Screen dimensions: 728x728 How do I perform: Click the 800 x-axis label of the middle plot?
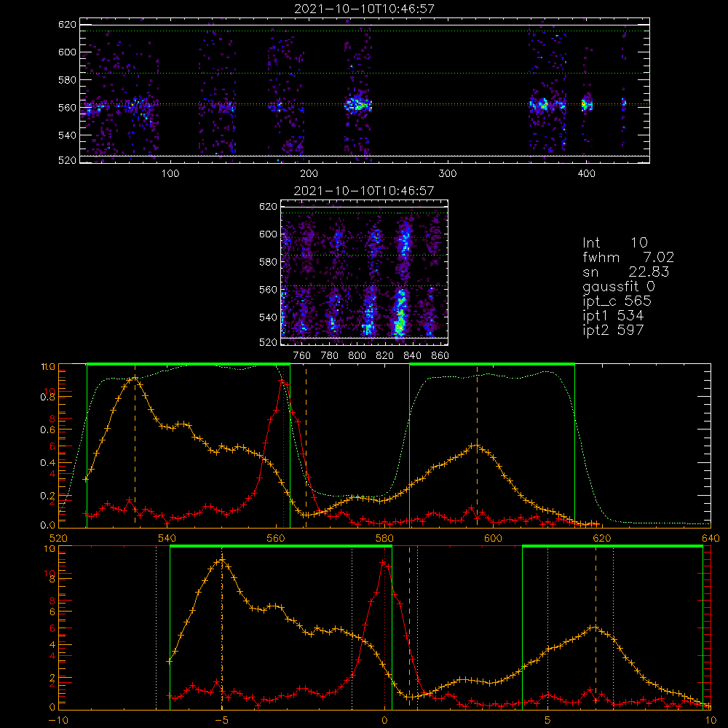[x=357, y=356]
